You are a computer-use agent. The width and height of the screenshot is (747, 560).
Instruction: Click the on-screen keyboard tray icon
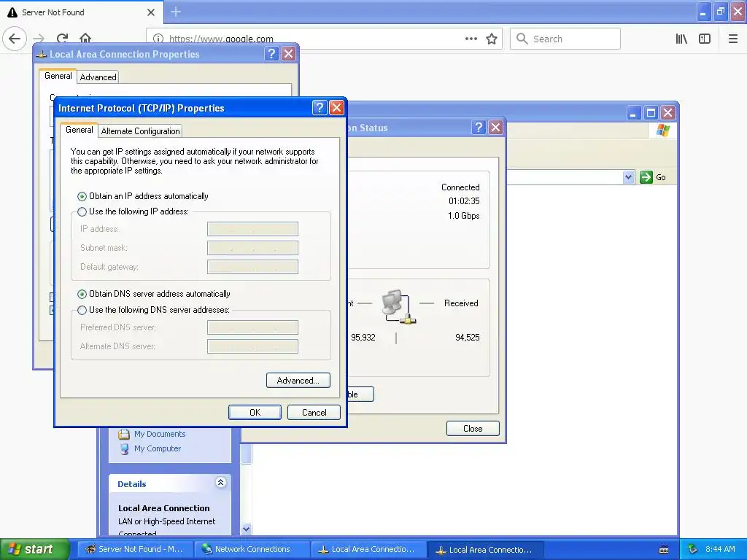click(x=664, y=550)
